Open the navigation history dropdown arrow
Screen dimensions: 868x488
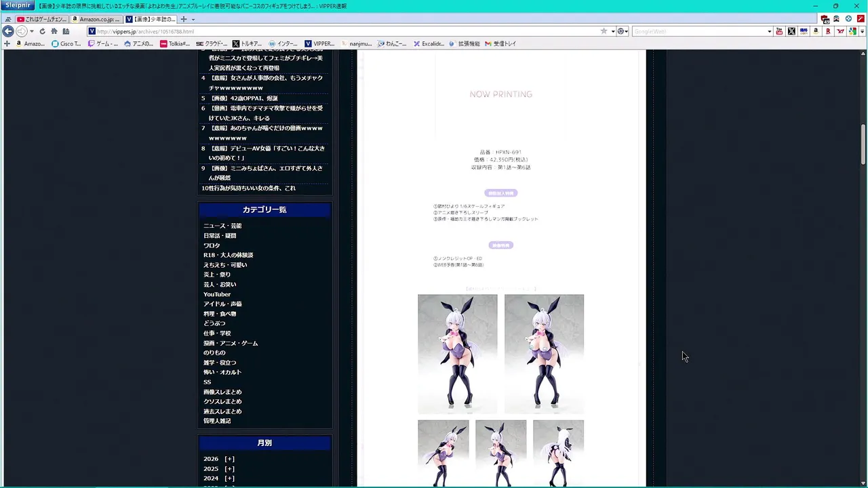(31, 31)
